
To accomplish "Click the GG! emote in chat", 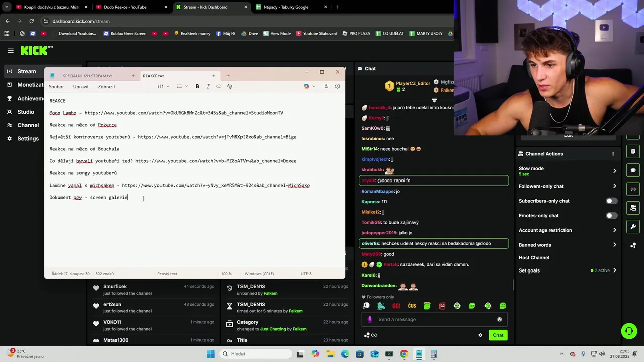I will (x=396, y=306).
